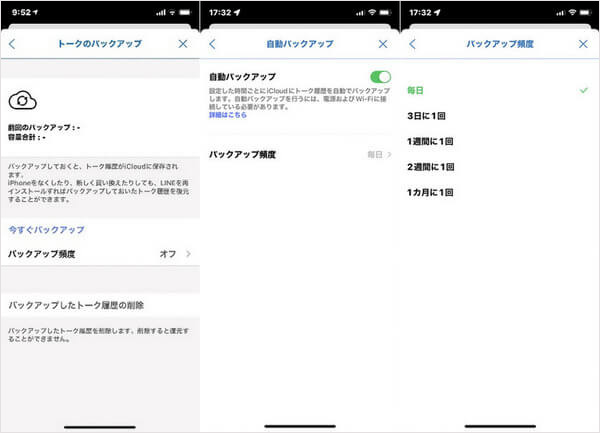Tap home indicator bar on third screen
The width and height of the screenshot is (600, 433).
[x=500, y=426]
